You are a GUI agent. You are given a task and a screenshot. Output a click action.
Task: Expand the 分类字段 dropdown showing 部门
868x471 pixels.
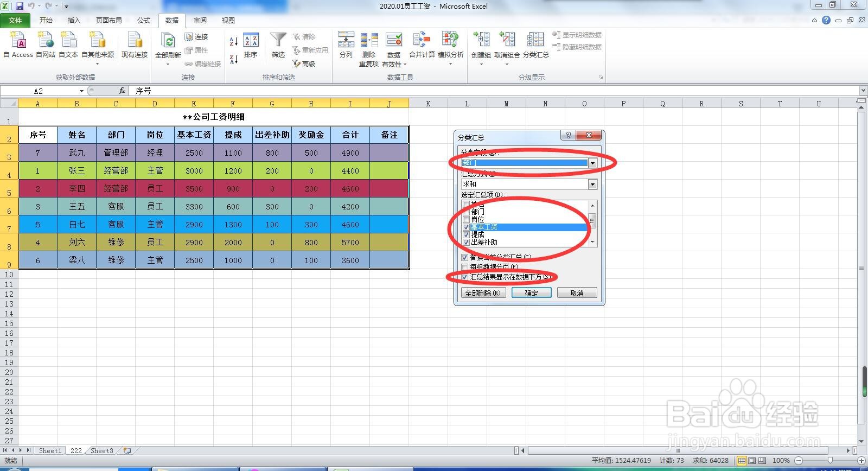click(x=592, y=163)
